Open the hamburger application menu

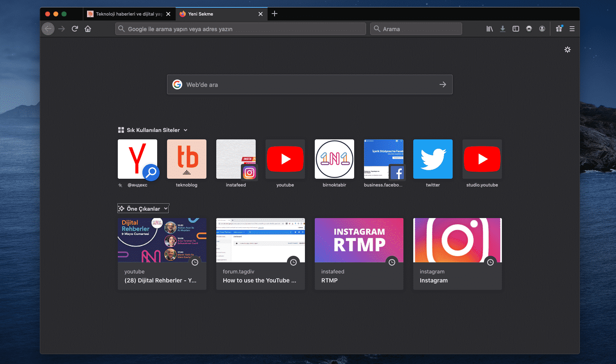coord(572,29)
